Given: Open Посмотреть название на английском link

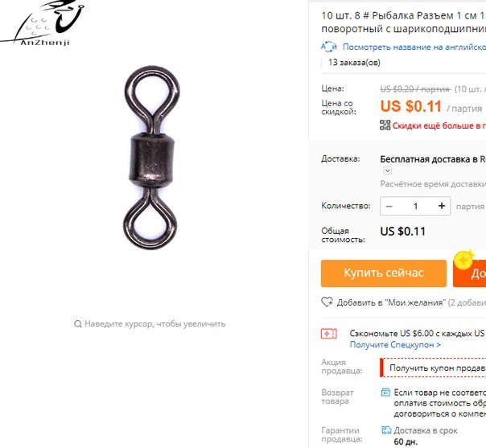Looking at the screenshot, I should click(414, 47).
